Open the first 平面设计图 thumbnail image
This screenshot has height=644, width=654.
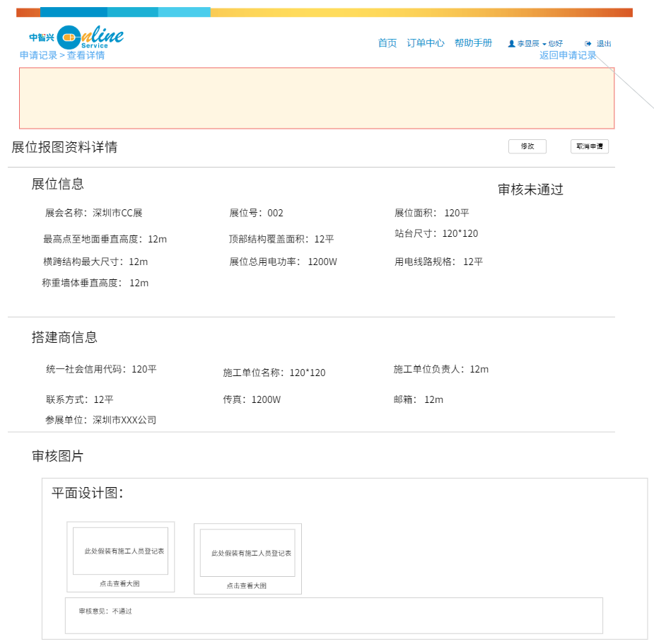coord(120,551)
